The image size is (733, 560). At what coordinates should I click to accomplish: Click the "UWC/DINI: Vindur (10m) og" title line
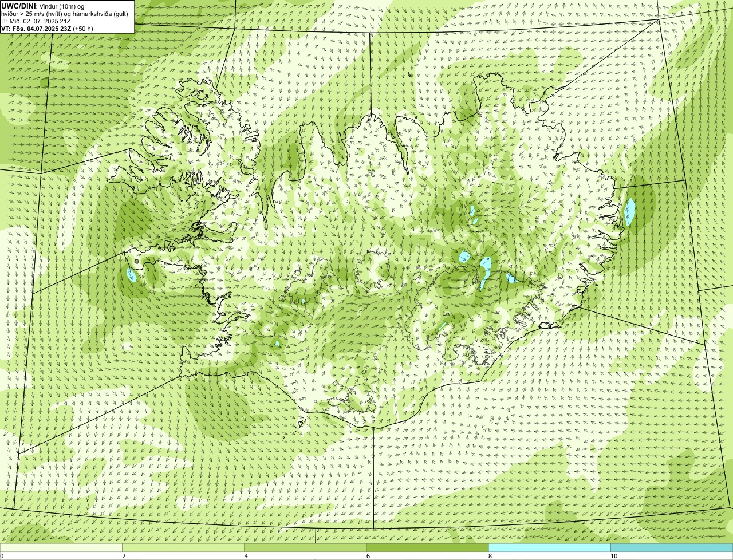pos(43,6)
